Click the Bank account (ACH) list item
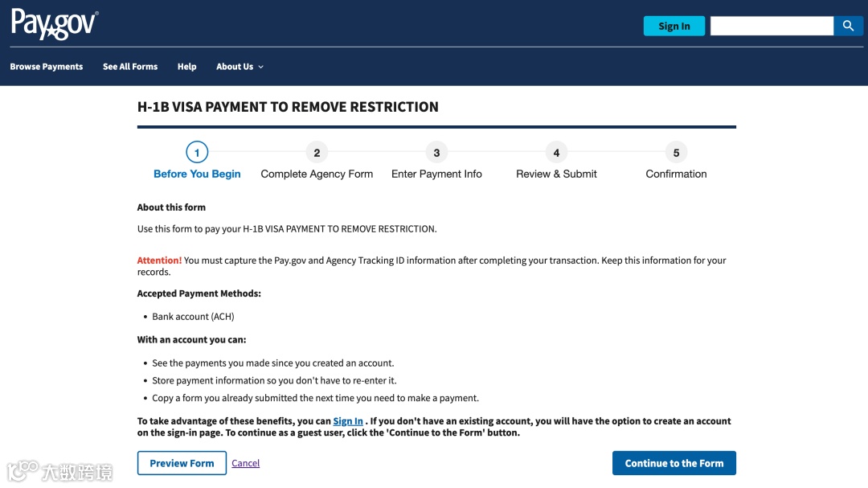The height and width of the screenshot is (488, 868). tap(193, 316)
